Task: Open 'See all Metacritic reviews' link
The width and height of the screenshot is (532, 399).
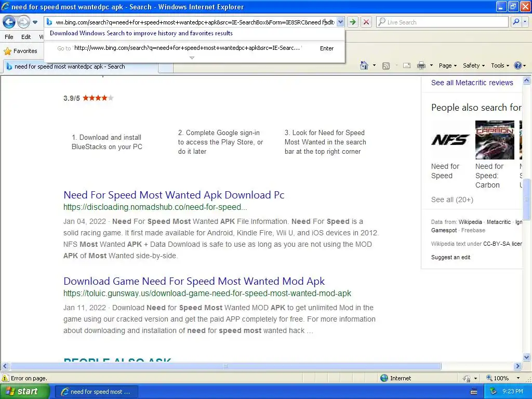Action: [x=472, y=83]
